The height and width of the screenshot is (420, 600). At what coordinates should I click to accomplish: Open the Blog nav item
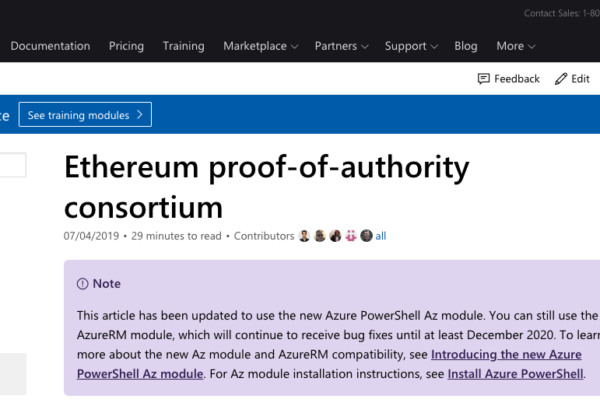tap(466, 46)
